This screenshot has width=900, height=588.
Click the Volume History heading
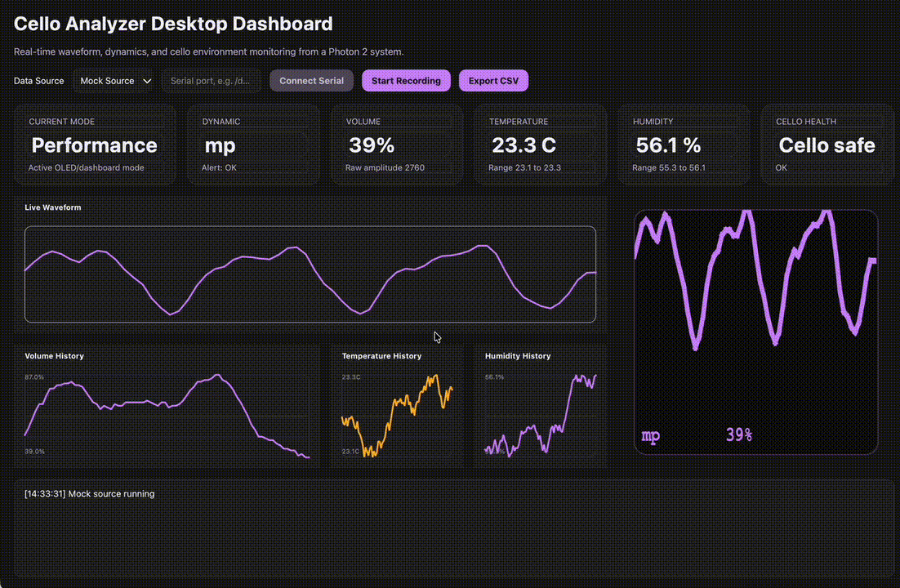[x=54, y=356]
